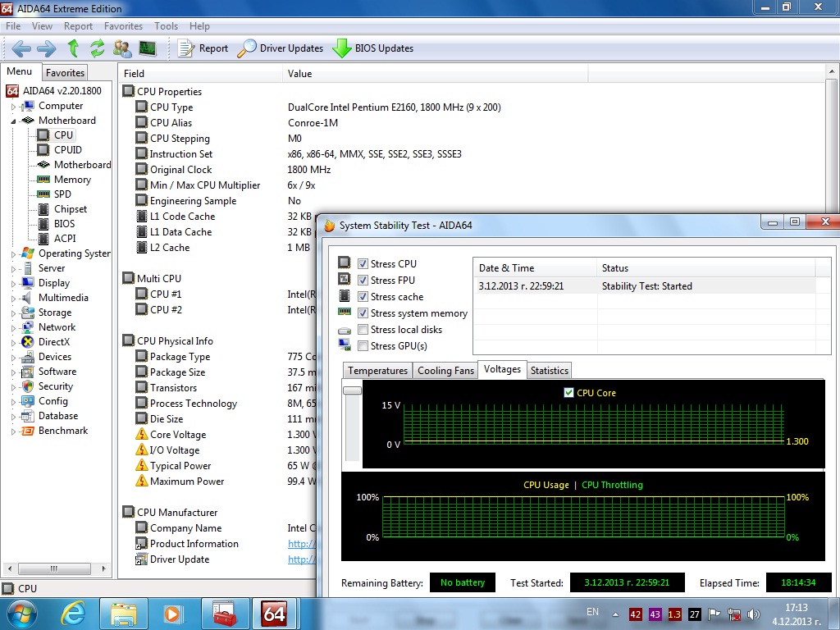Screen dimensions: 840x630
Task: Show hidden tray icons arrow
Action: [615, 614]
